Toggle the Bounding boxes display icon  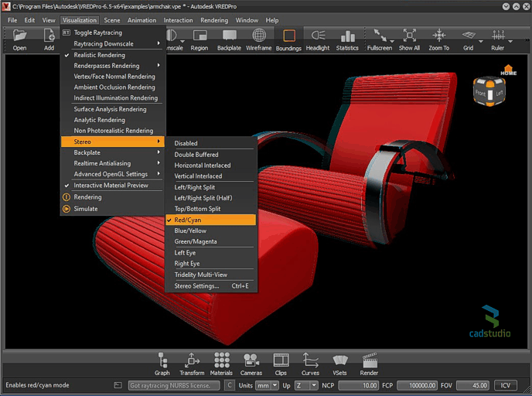click(288, 39)
